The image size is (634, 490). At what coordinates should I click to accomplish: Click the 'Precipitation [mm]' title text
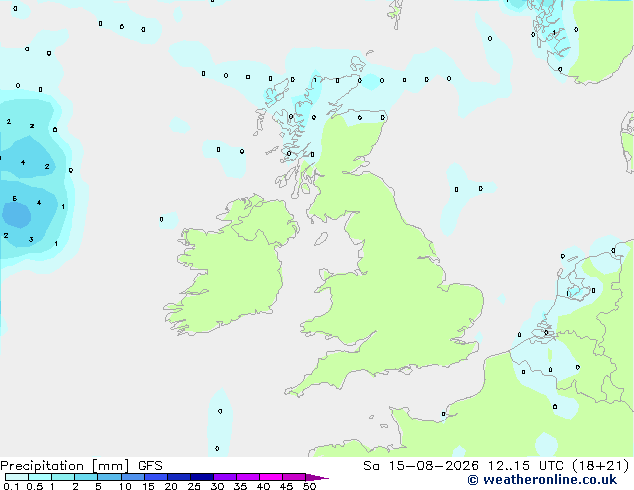click(65, 466)
